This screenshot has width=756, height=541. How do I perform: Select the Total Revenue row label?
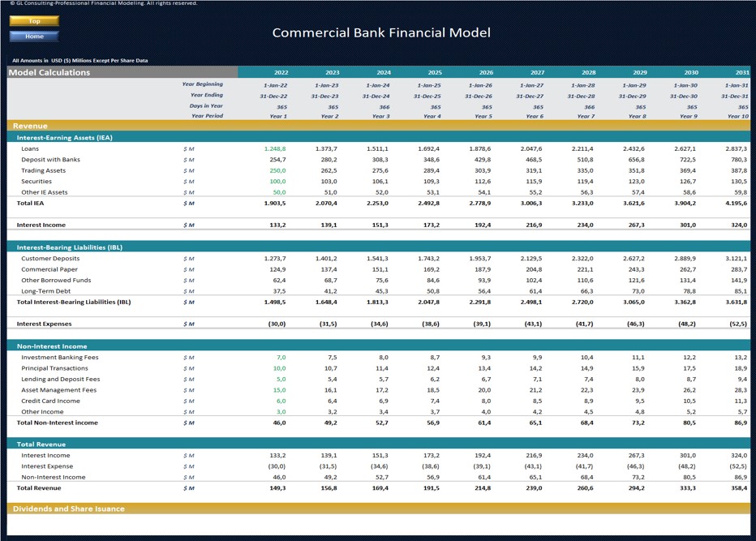tap(39, 488)
